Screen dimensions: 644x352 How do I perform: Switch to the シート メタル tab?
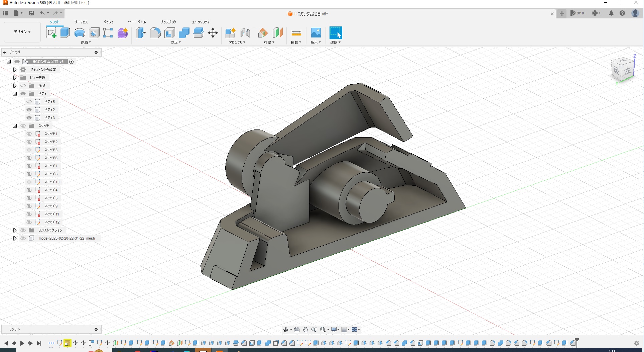[137, 22]
